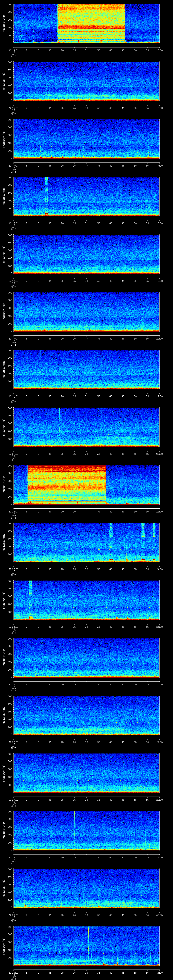
Task: Click the 22:16:00 start time label
Action: [x=13, y=165]
